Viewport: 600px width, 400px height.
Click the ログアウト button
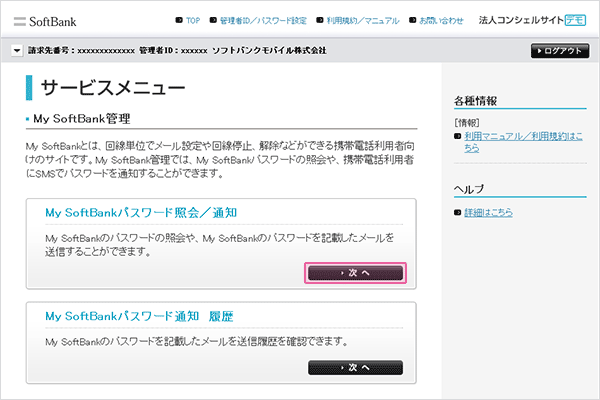(x=560, y=51)
